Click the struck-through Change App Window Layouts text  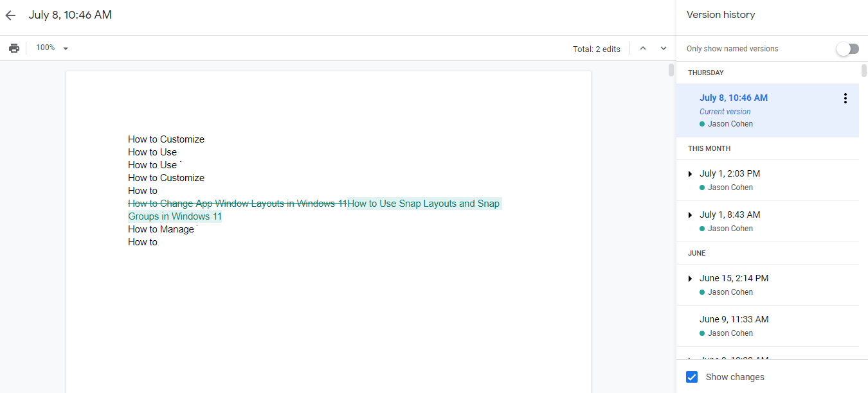237,204
